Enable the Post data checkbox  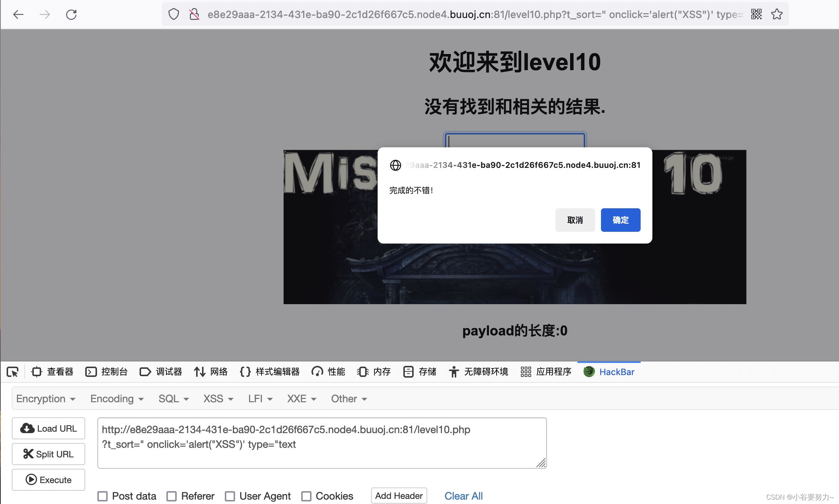click(x=102, y=496)
